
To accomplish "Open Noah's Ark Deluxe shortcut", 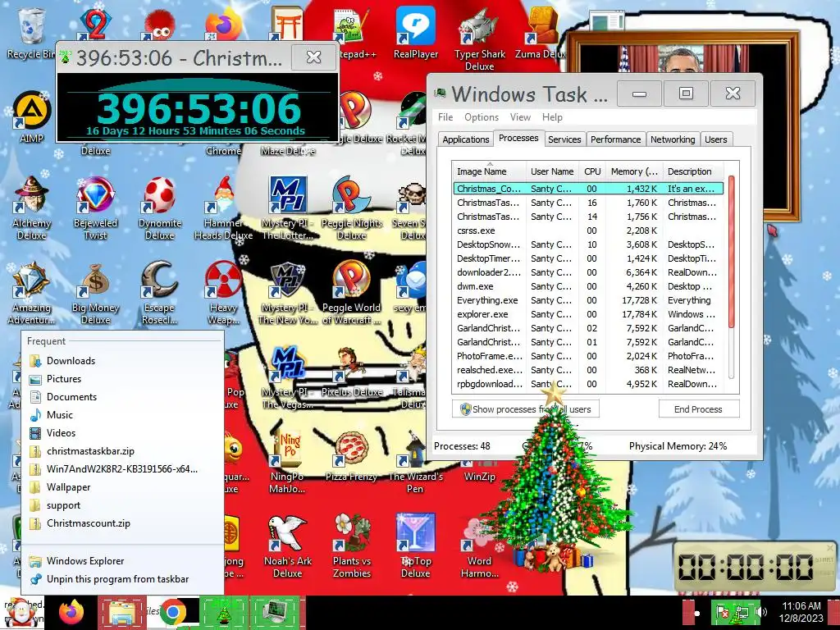I will coord(288,546).
